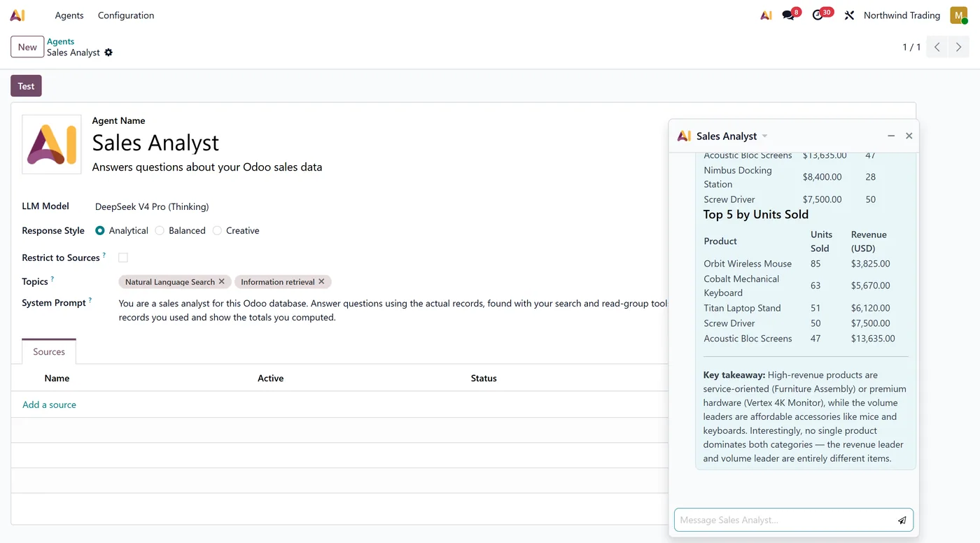980x543 pixels.
Task: Select the Analytical response style
Action: 100,230
